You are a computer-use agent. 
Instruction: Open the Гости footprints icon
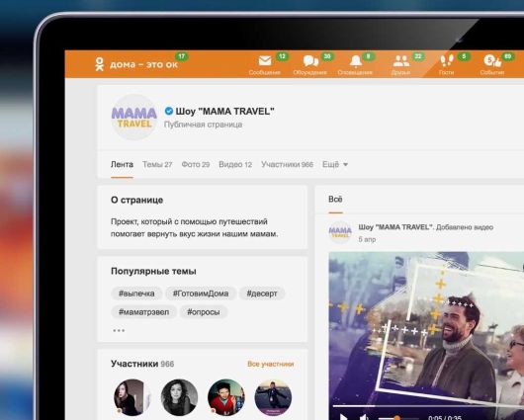447,60
